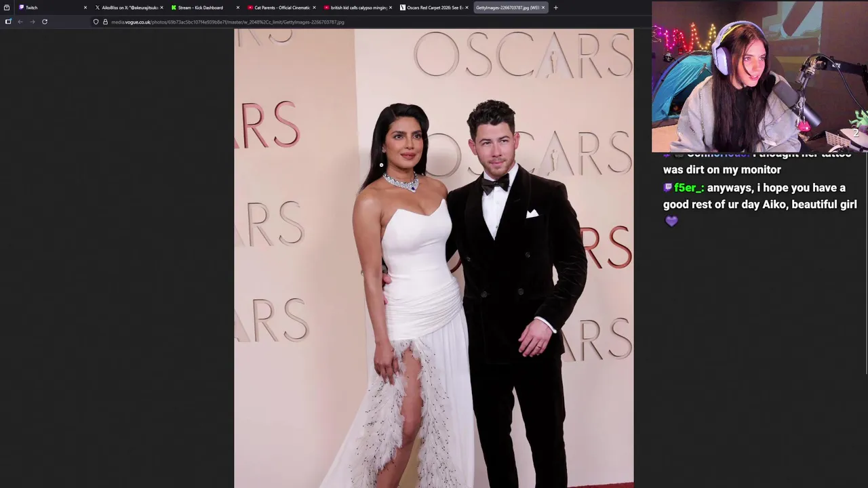This screenshot has width=868, height=488.
Task: Click the streamer webcam overlay
Action: pyautogui.click(x=759, y=77)
